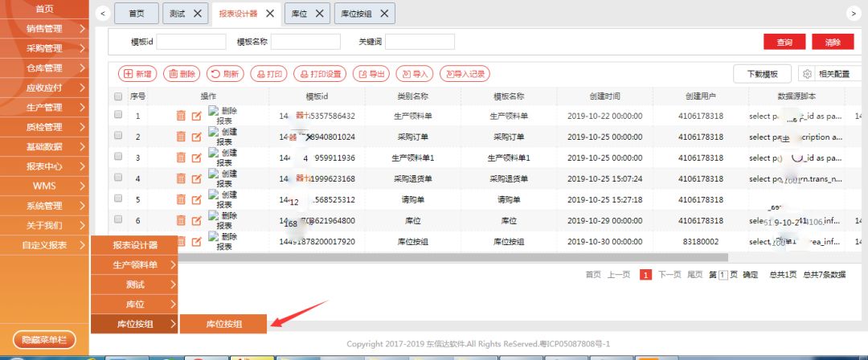The width and height of the screenshot is (868, 360).
Task: Check the checkbox for row 2
Action: point(118,136)
